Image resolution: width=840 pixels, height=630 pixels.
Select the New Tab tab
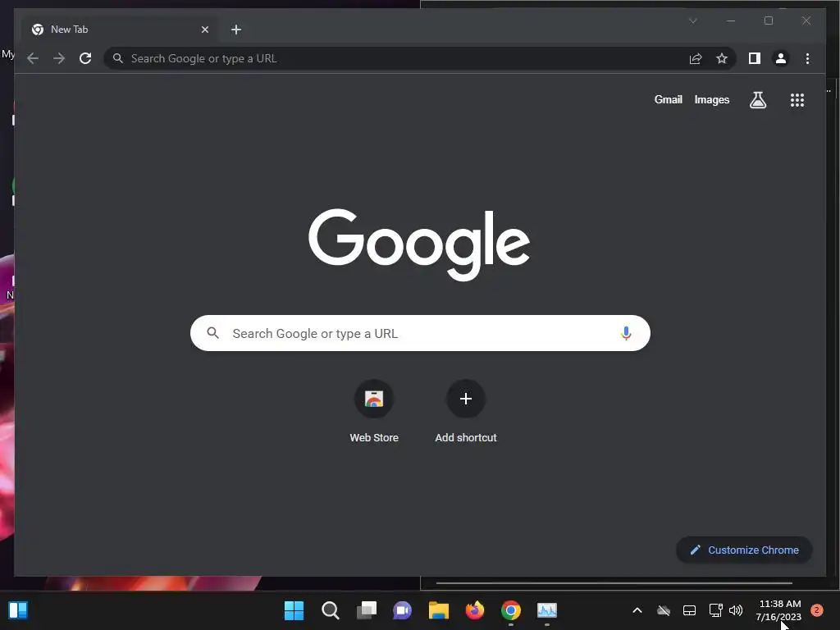coord(120,30)
